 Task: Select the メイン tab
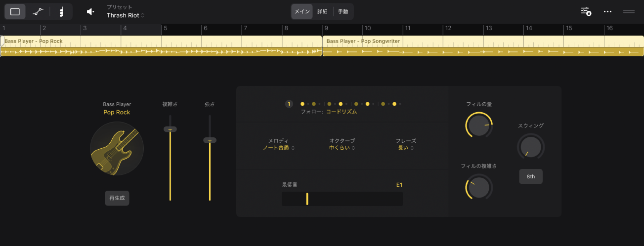coord(301,11)
